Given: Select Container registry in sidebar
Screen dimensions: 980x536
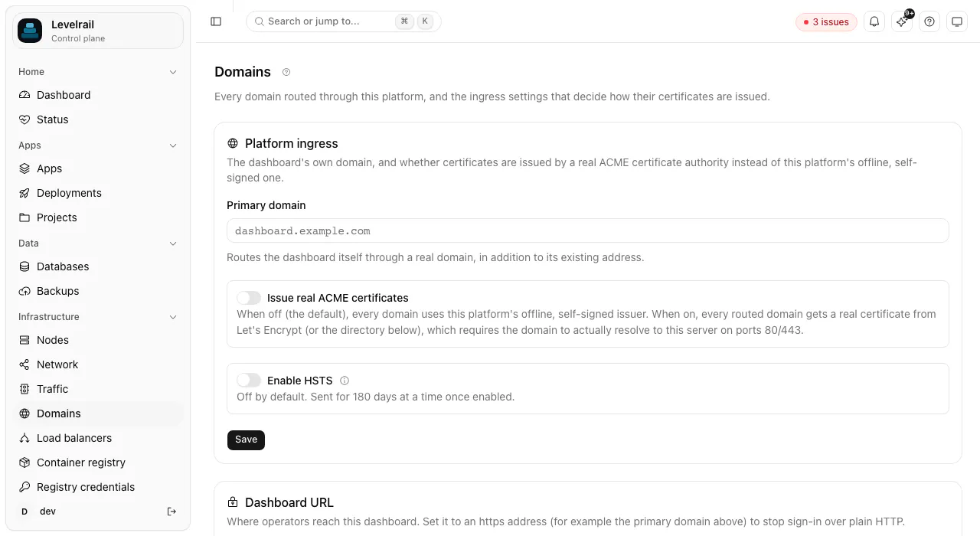Looking at the screenshot, I should point(98,462).
